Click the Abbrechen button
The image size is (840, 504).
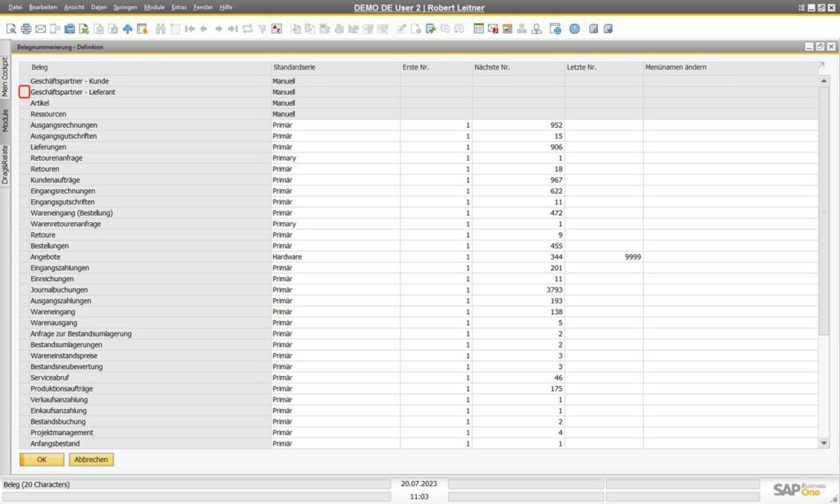click(x=91, y=460)
